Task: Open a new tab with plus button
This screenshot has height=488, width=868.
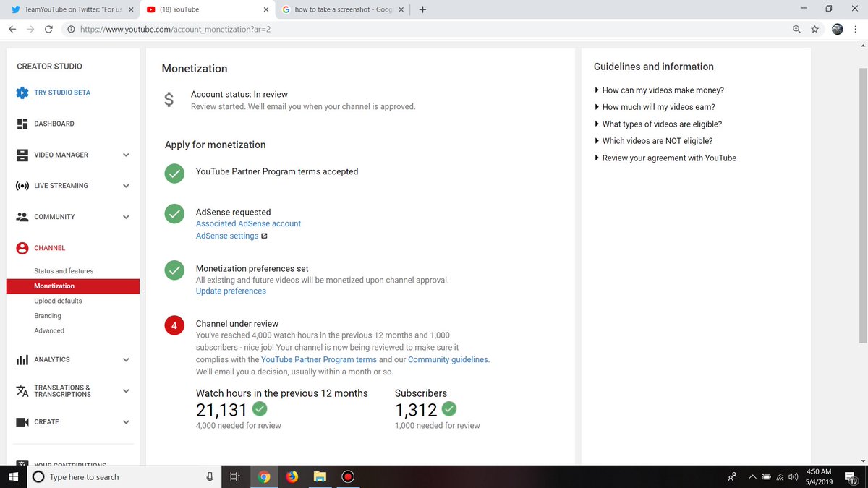Action: tap(422, 9)
